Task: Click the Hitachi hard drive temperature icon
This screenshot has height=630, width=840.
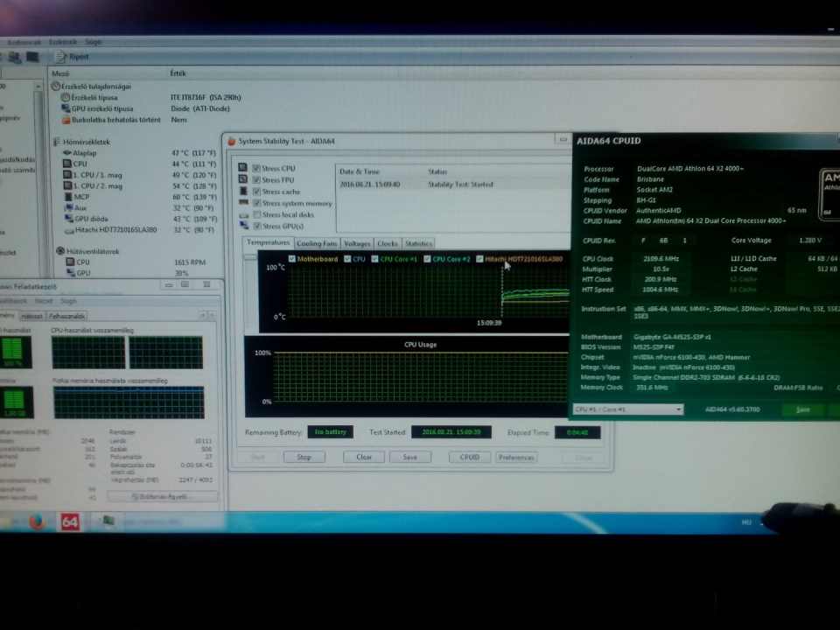Action: tap(69, 230)
